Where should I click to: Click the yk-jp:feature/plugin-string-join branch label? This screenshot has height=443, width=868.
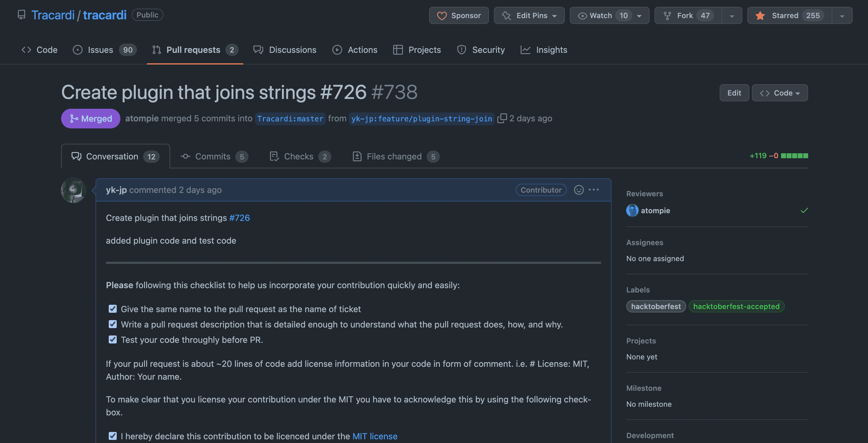click(421, 119)
